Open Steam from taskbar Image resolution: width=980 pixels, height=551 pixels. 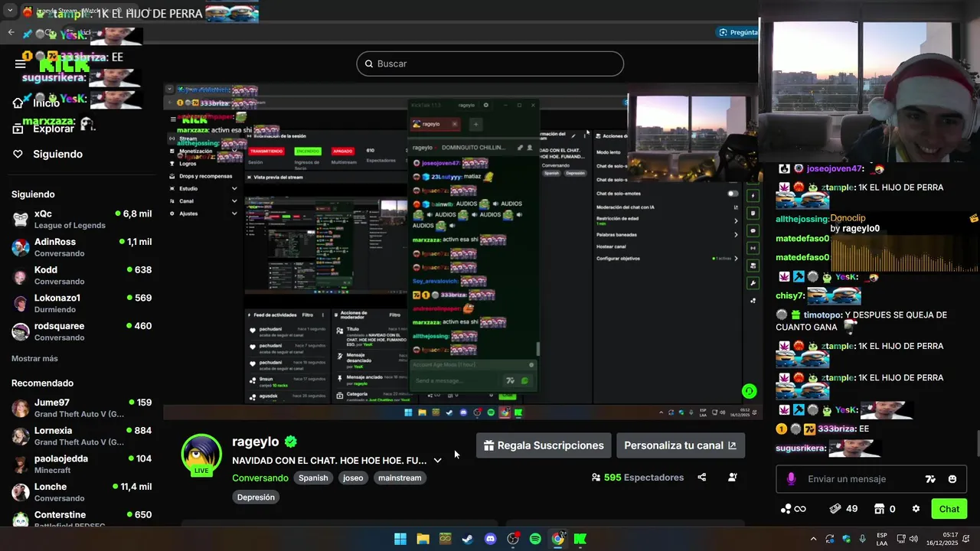coord(467,539)
